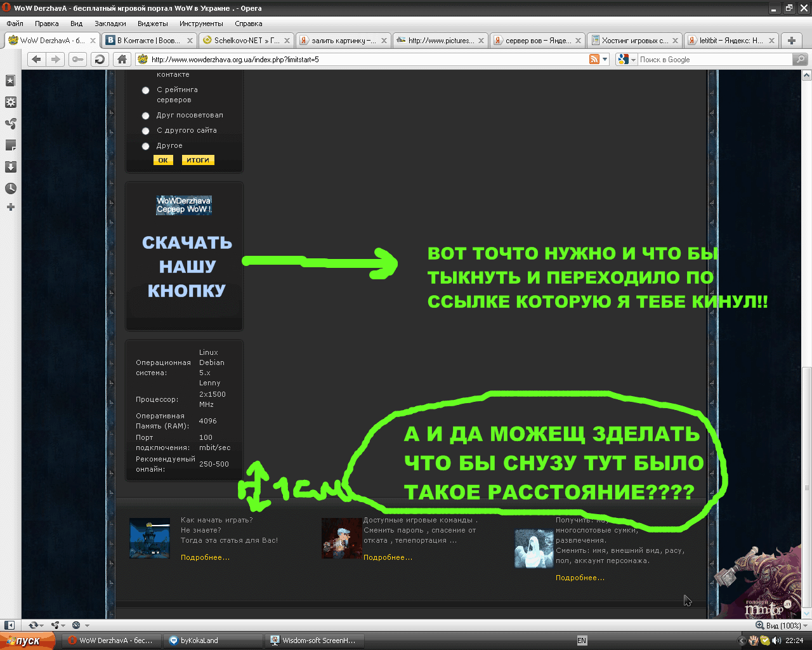Screen dimensions: 812x650
Task: Open the lighthouse thumbnail for the start-playing article
Action: (x=150, y=538)
